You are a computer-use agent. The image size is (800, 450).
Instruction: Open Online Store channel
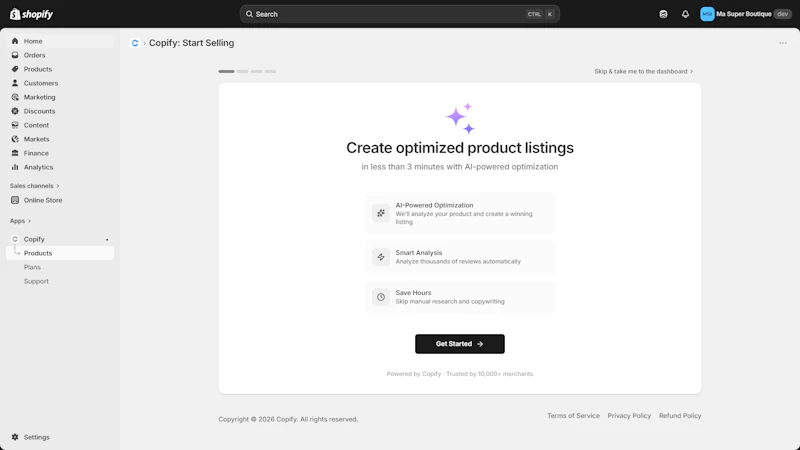[60, 200]
